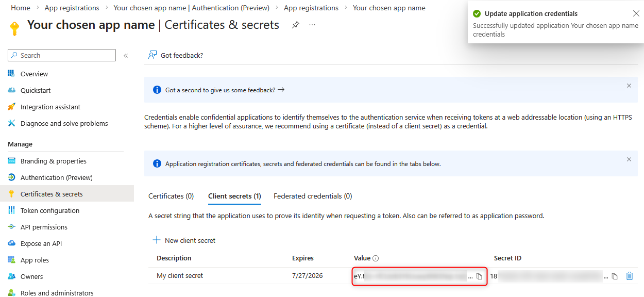Open API permissions in the sidebar
This screenshot has width=644, height=297.
coord(44,227)
